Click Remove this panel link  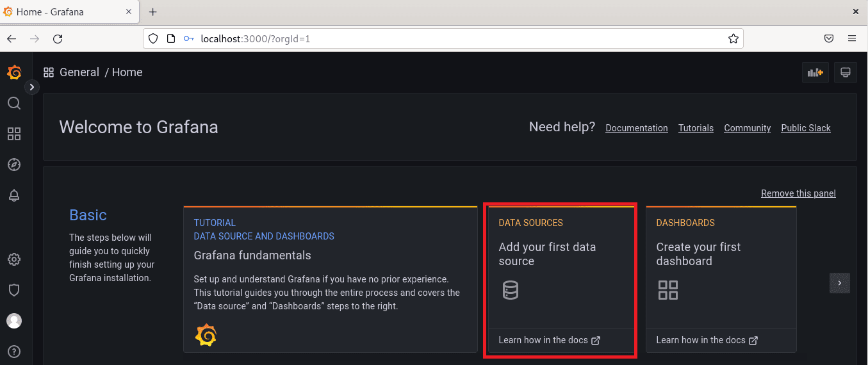coord(798,193)
